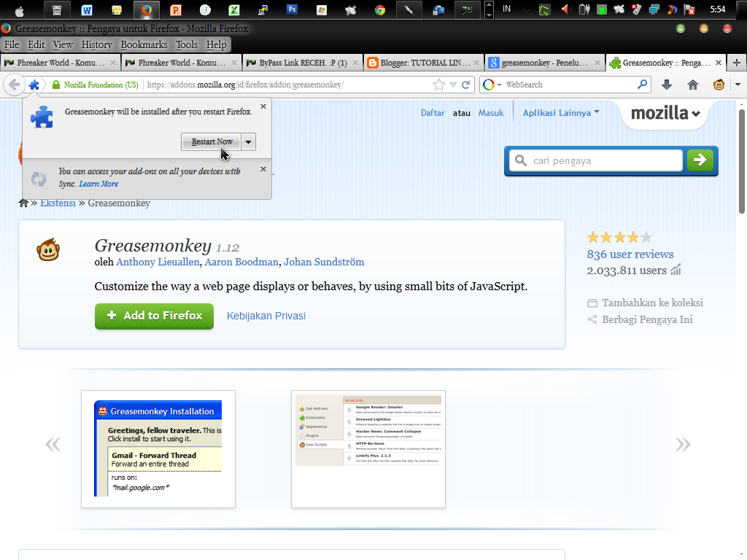Click the back navigation arrow
This screenshot has width=747, height=560.
15,85
